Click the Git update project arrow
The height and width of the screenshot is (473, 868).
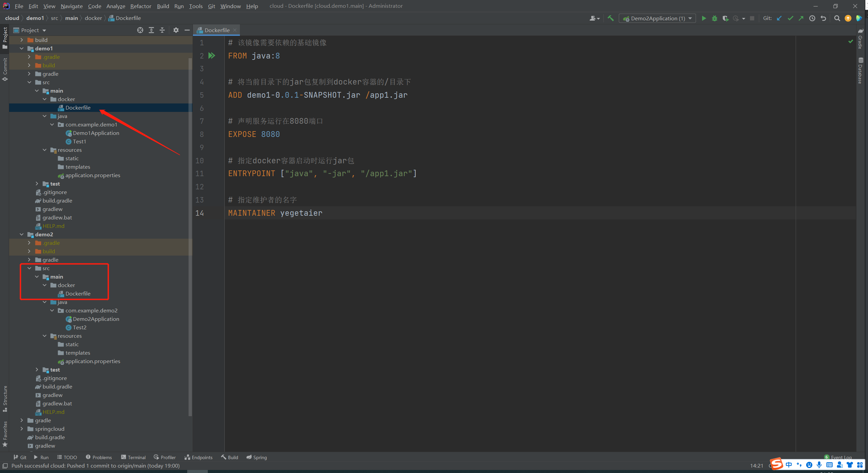pyautogui.click(x=779, y=18)
